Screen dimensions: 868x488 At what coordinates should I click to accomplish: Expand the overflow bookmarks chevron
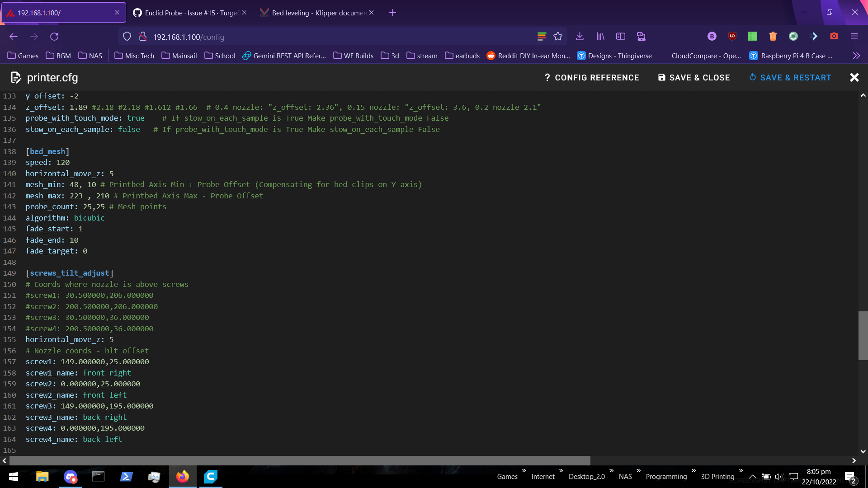tap(856, 56)
